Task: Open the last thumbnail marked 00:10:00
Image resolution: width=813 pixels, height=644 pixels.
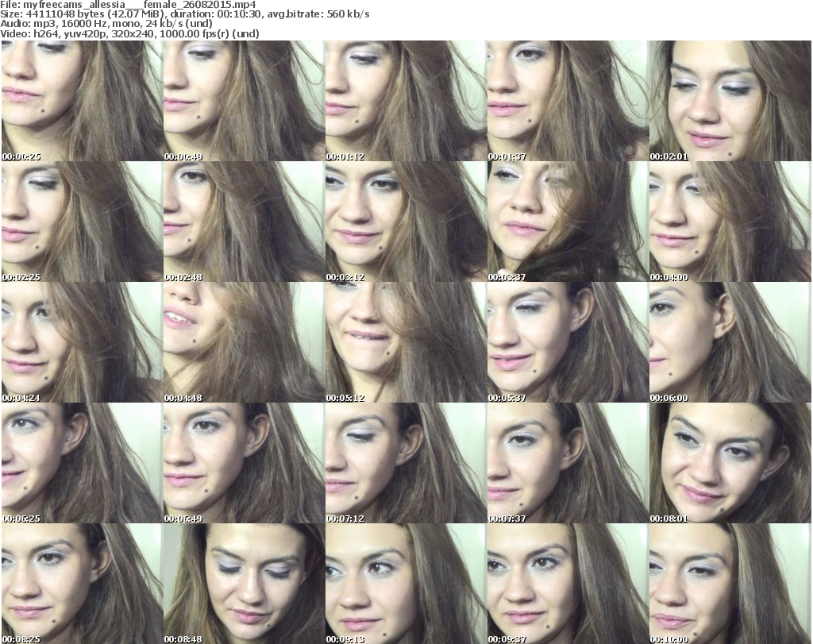Action: click(x=729, y=584)
